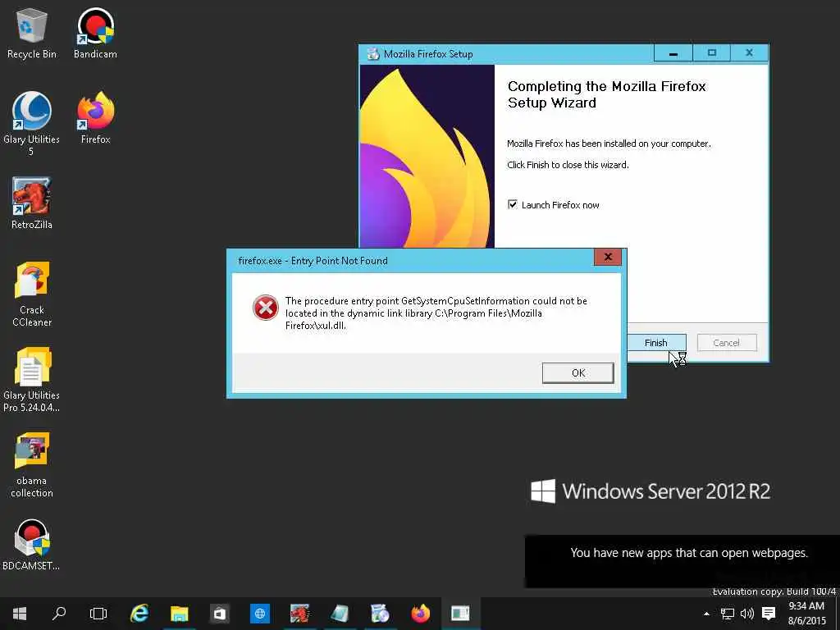The image size is (840, 630).
Task: Switch to RetroZilla on the taskbar
Action: pyautogui.click(x=300, y=614)
